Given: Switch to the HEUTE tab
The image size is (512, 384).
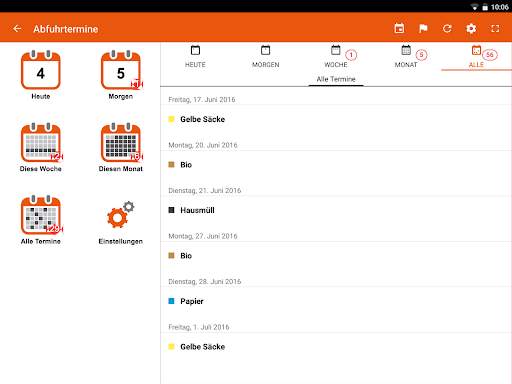Looking at the screenshot, I should pos(195,57).
